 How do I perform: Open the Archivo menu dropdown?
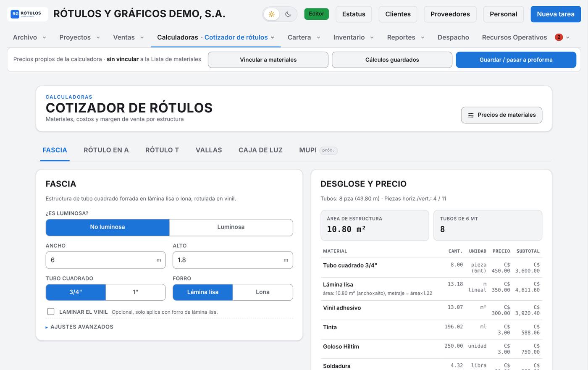29,37
